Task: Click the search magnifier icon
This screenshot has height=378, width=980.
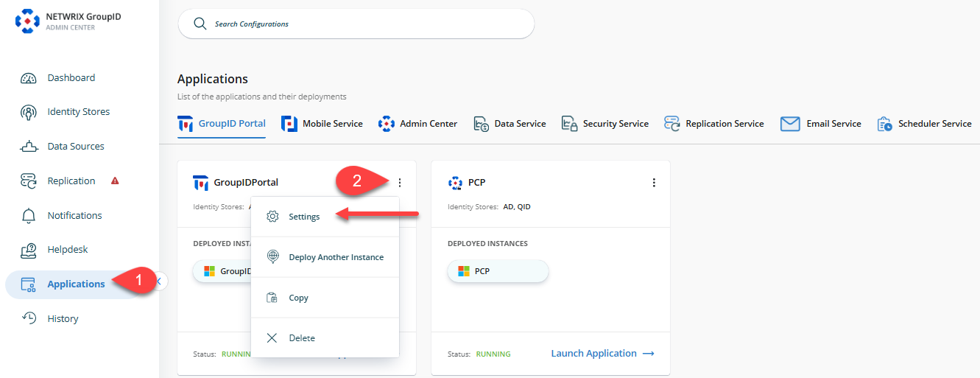Action: [200, 24]
